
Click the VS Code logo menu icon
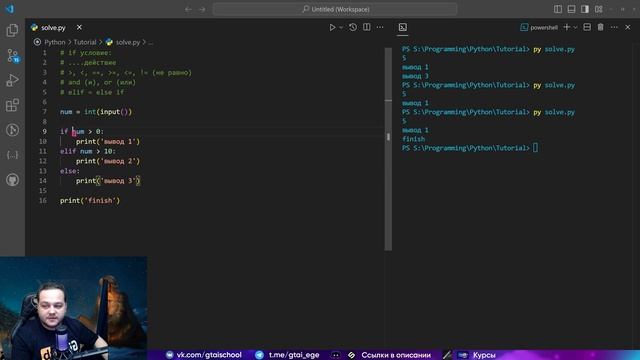coord(9,9)
